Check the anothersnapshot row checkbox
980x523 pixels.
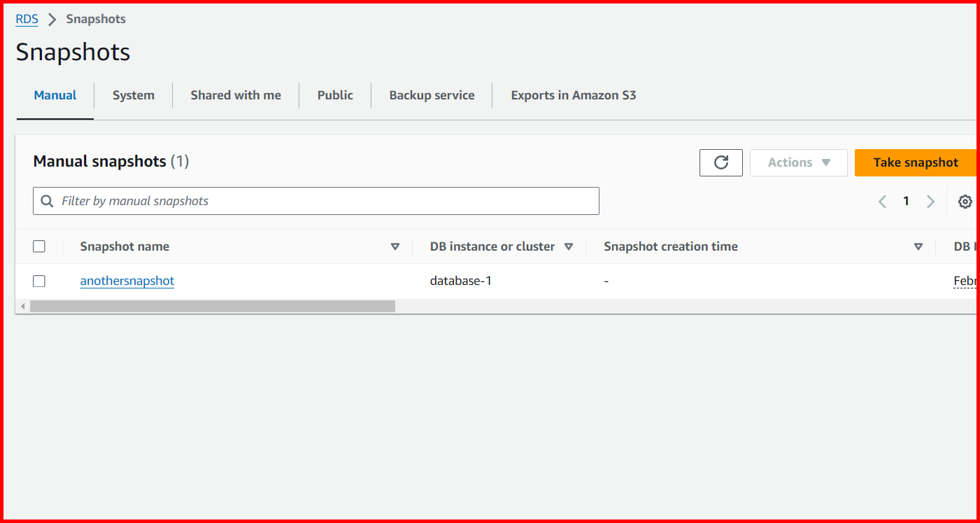pyautogui.click(x=38, y=280)
